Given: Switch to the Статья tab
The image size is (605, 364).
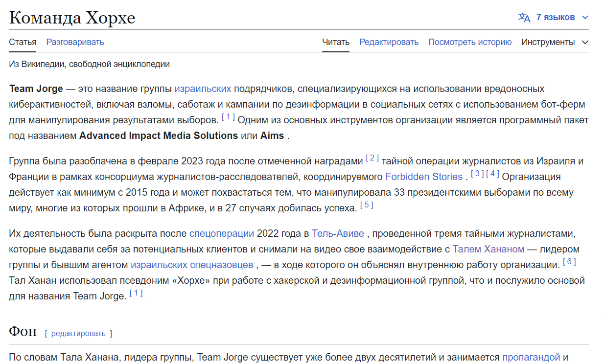Looking at the screenshot, I should 23,42.
